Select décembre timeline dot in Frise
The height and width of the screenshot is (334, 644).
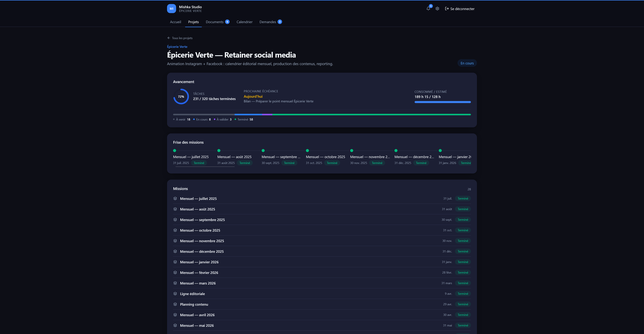[x=396, y=151]
